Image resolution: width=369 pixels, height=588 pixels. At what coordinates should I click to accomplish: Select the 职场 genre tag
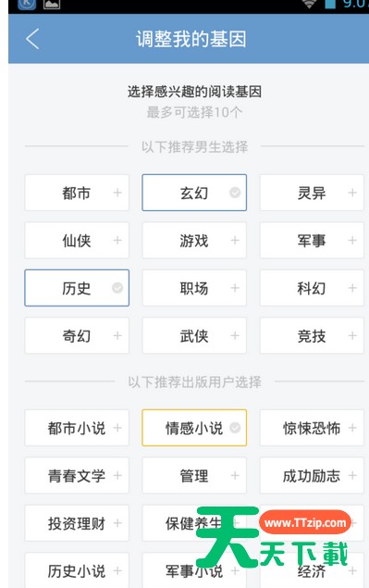(x=194, y=288)
